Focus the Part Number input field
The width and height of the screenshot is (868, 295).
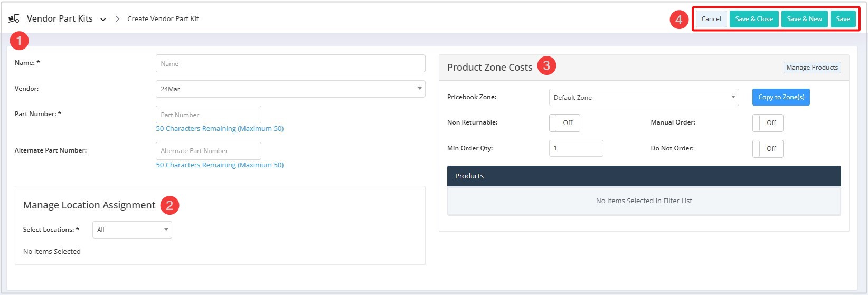tap(208, 115)
